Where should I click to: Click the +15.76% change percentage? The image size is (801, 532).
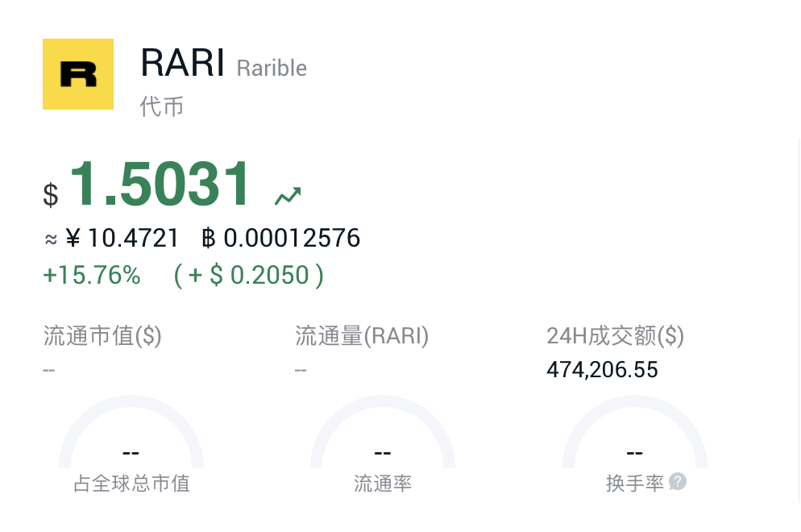[91, 274]
